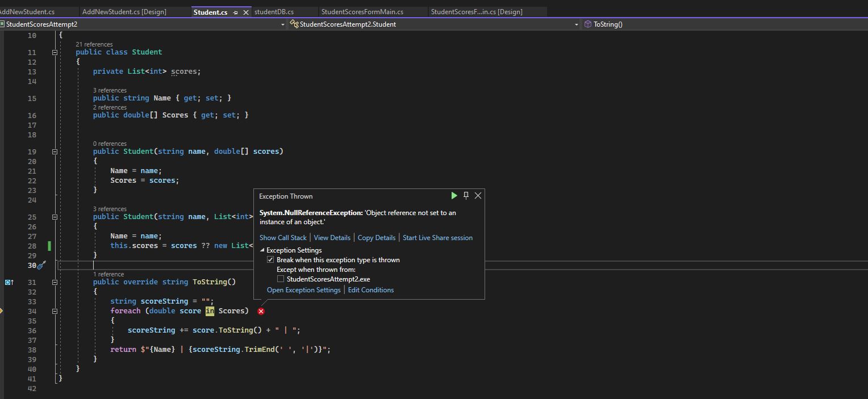Click line number 42 in the margin
This screenshot has height=399, width=868.
[32, 389]
